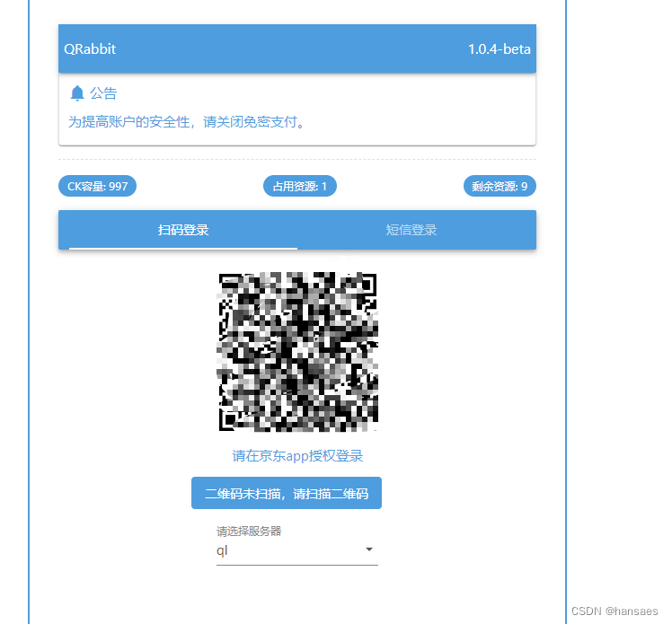Click the 请在京东app授权登录 text

click(x=297, y=456)
